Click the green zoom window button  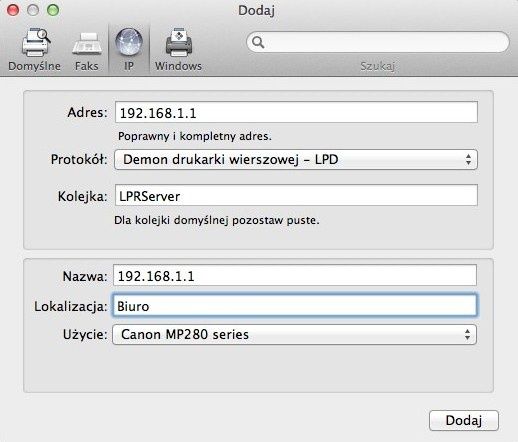53,10
